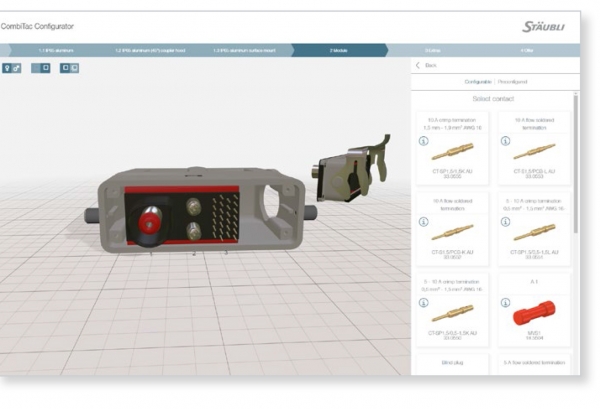Switch to the Preconfigured tab

coord(513,80)
